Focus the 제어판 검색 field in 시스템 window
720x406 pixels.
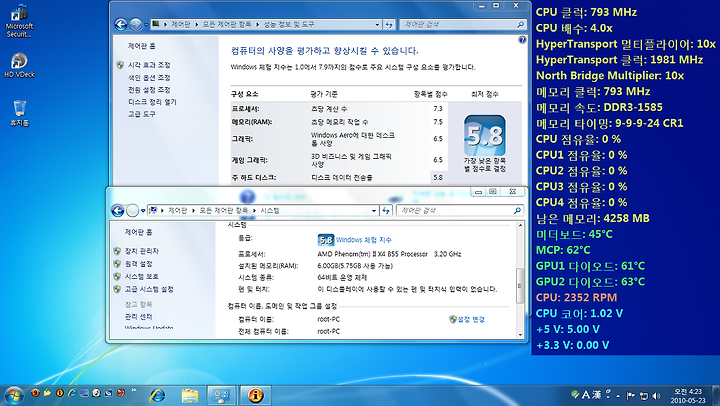click(x=460, y=210)
